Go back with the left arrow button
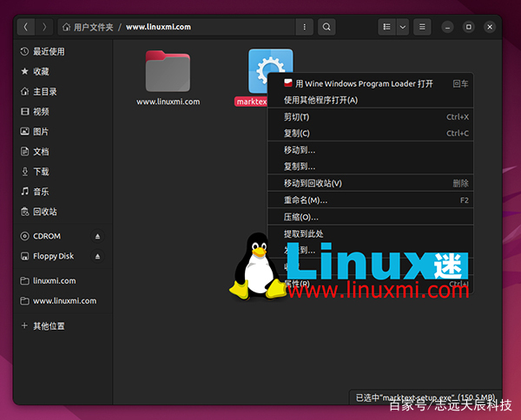The height and width of the screenshot is (420, 521). coord(26,27)
